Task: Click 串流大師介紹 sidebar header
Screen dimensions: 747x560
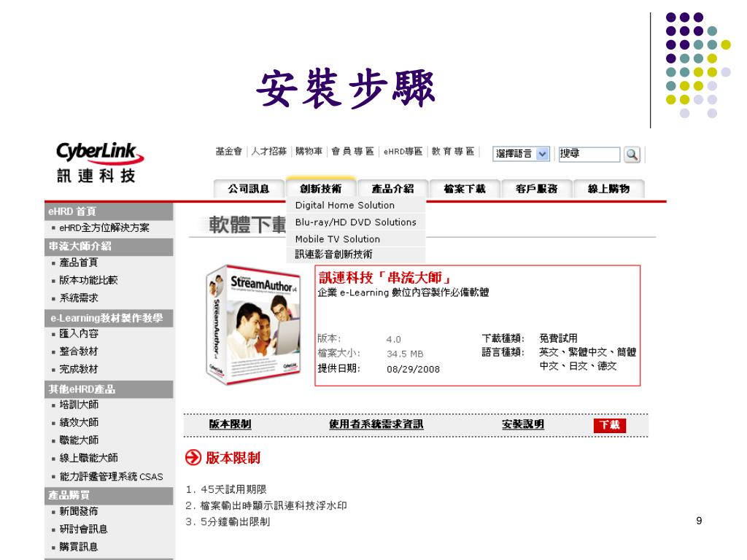Action: click(x=109, y=246)
